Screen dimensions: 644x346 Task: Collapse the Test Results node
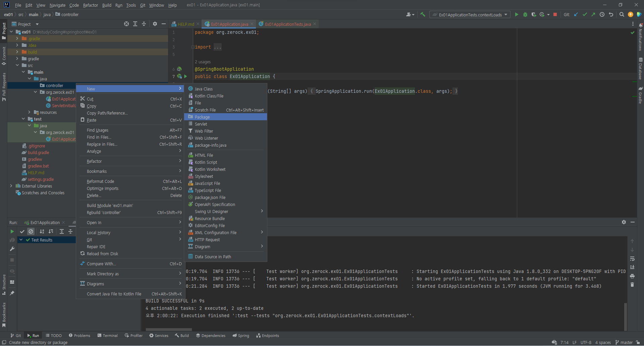pos(21,240)
